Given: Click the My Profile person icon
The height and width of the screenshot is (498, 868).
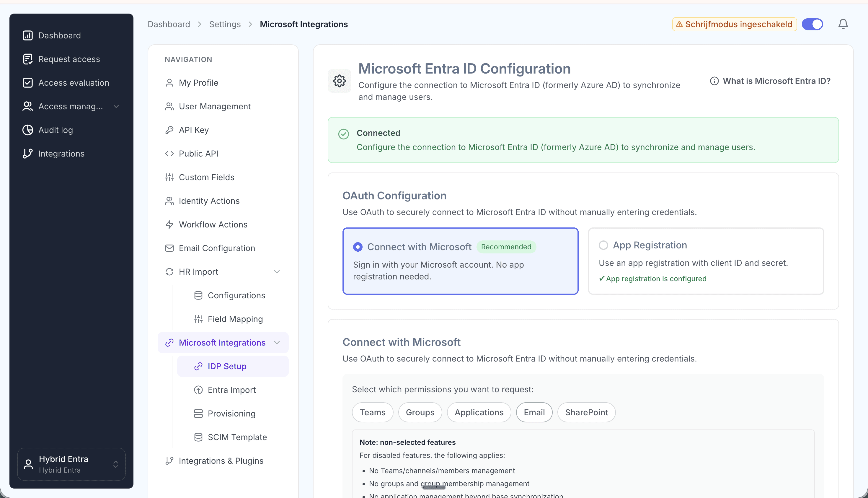Looking at the screenshot, I should 169,82.
